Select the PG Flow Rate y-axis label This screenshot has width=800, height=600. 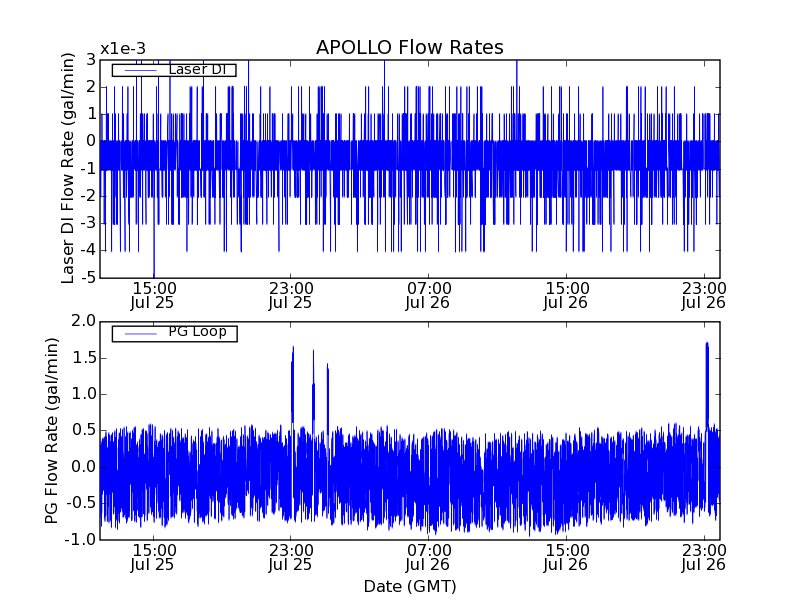[52, 430]
